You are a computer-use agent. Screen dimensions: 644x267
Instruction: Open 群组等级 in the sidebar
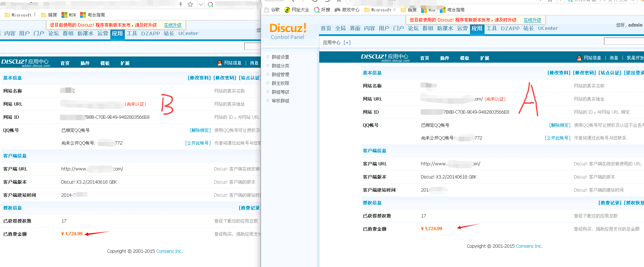(280, 92)
